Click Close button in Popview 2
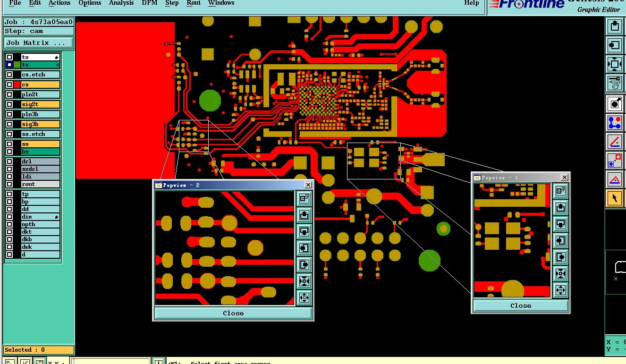 233,313
